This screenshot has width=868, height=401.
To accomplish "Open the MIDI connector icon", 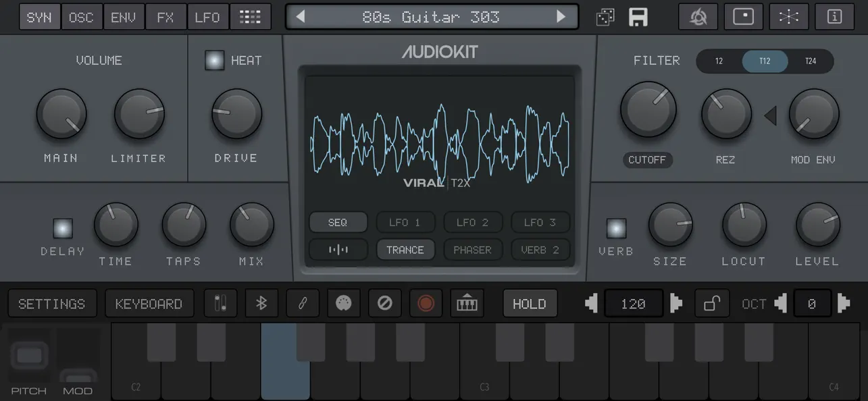I will coord(344,304).
